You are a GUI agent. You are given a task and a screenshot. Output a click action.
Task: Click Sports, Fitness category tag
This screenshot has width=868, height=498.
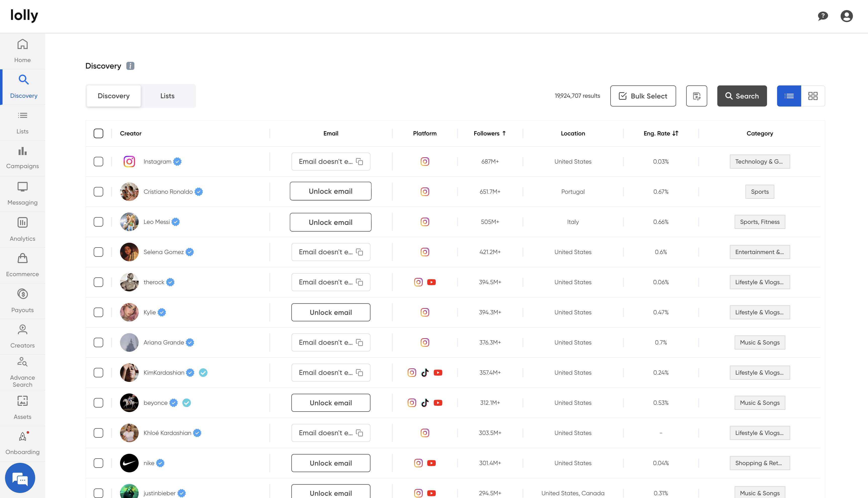tap(760, 222)
